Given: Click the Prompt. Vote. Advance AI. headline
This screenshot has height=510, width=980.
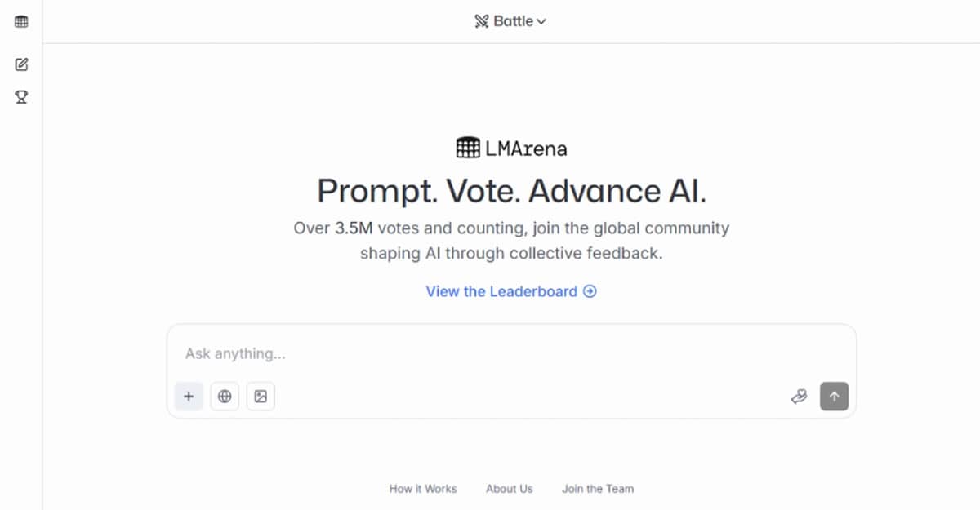Looking at the screenshot, I should coord(511,191).
